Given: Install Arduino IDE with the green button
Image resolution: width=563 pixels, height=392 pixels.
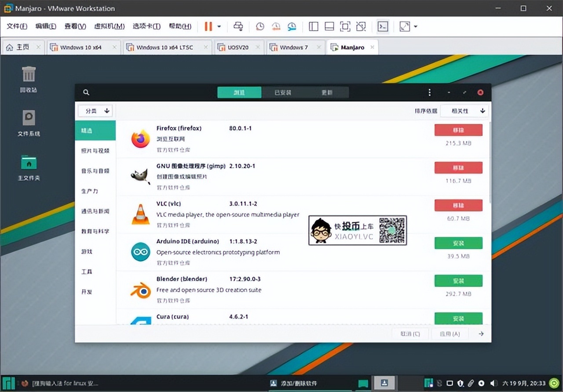Looking at the screenshot, I should pos(458,243).
